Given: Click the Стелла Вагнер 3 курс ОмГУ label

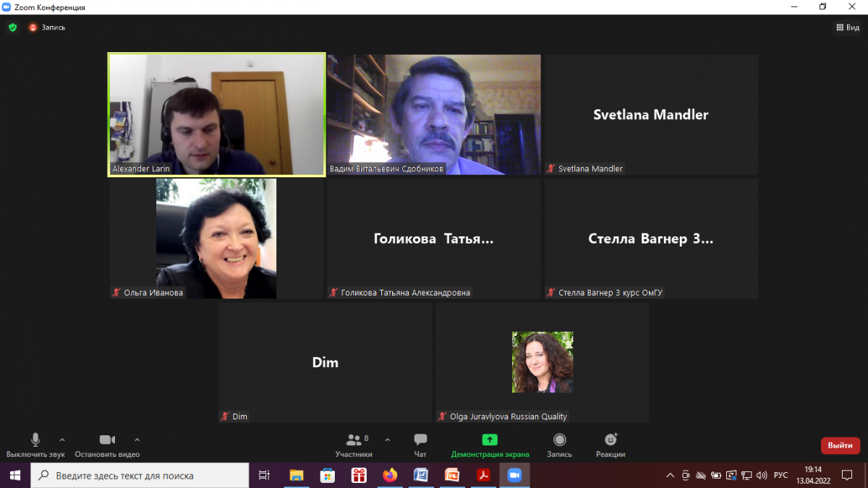Looking at the screenshot, I should (x=610, y=293).
